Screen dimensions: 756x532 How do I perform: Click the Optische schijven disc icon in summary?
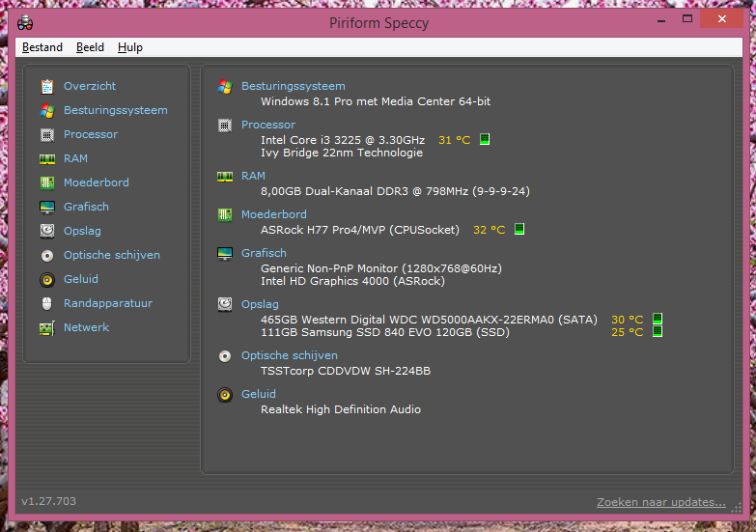pos(225,356)
